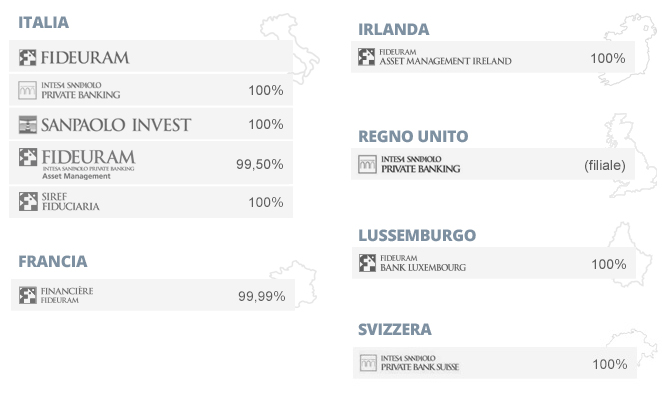The height and width of the screenshot is (417, 662).
Task: Select the IRLANDA heading
Action: point(394,30)
